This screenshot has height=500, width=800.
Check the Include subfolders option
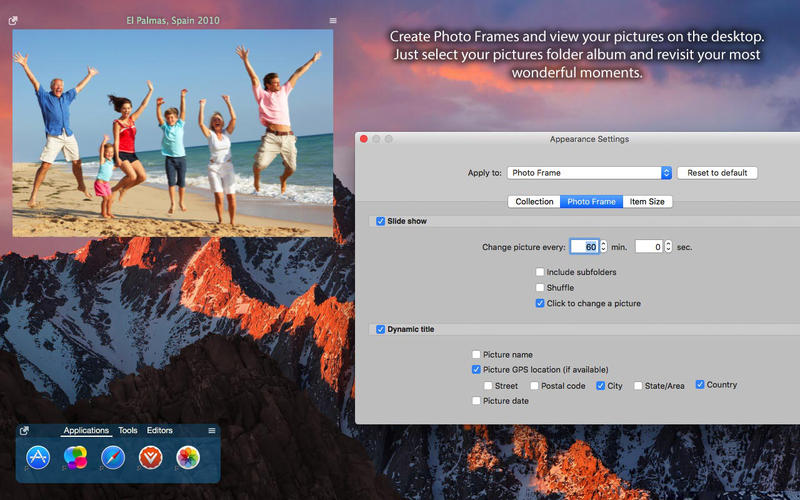540,272
